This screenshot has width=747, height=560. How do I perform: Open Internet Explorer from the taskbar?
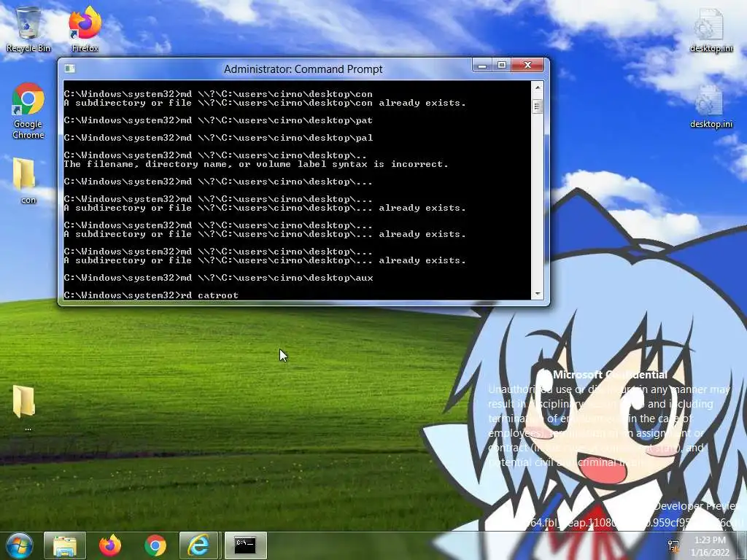pyautogui.click(x=198, y=545)
